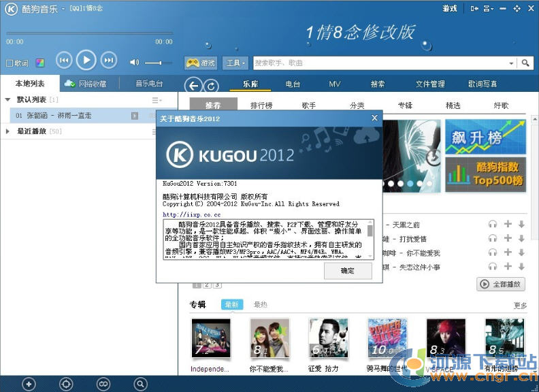Click the 确定 button in the dialog

(347, 271)
